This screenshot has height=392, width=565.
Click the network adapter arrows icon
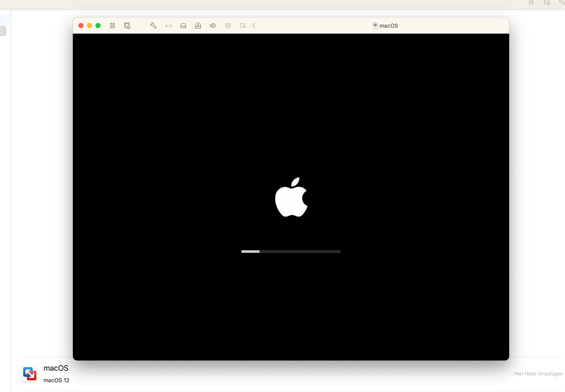point(169,25)
